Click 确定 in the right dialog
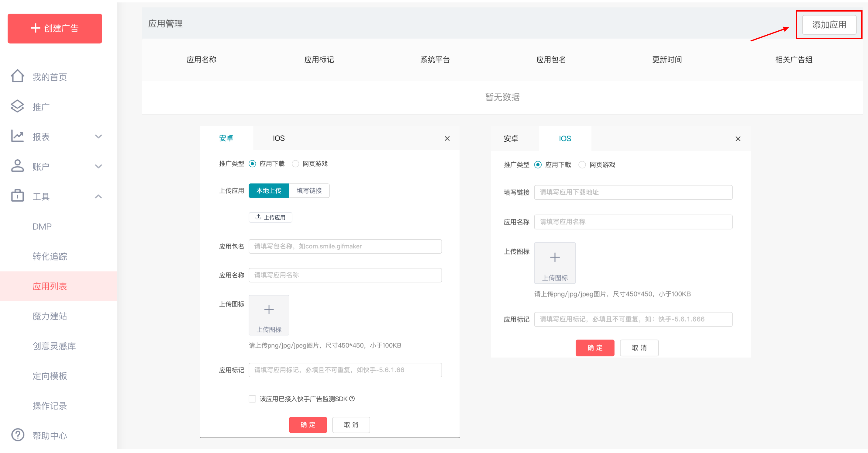The height and width of the screenshot is (453, 868). 595,348
